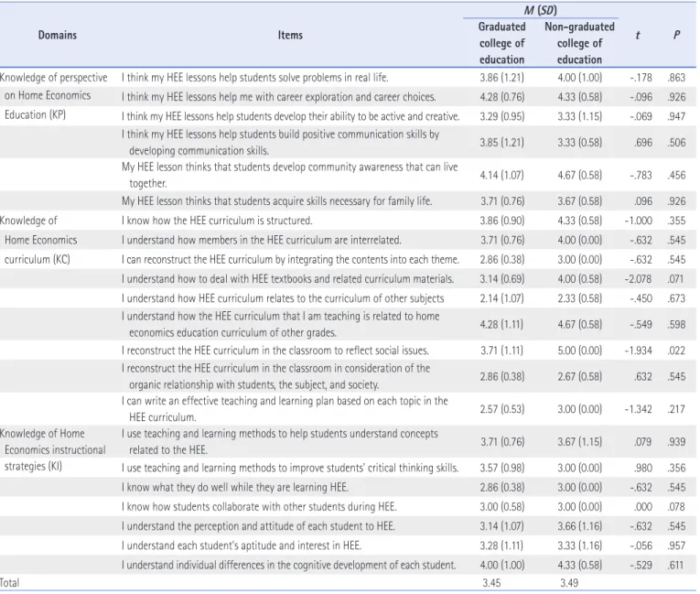Click the 'Non-graduated college of education' column header
The width and height of the screenshot is (700, 594).
pos(579,43)
